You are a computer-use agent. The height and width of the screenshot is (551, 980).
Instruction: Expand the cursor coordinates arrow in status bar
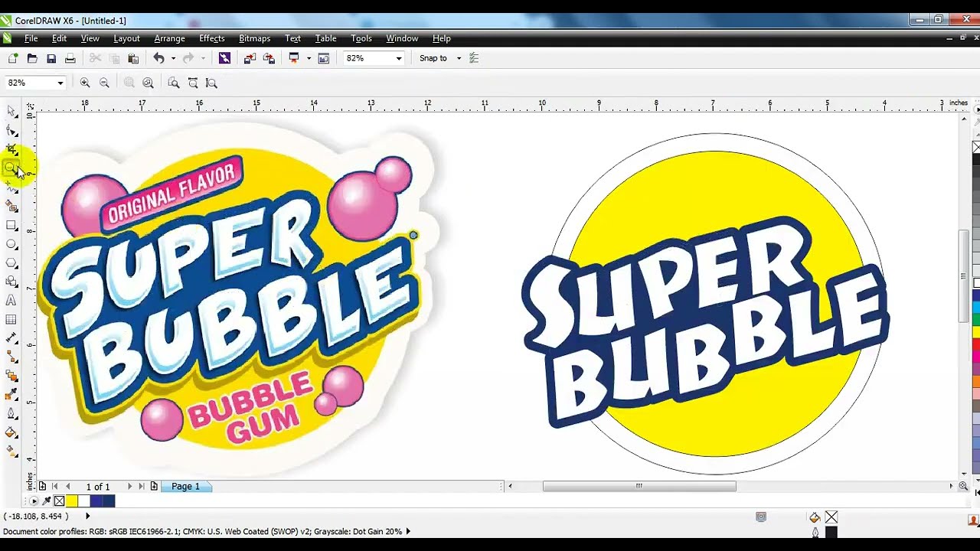coord(87,517)
